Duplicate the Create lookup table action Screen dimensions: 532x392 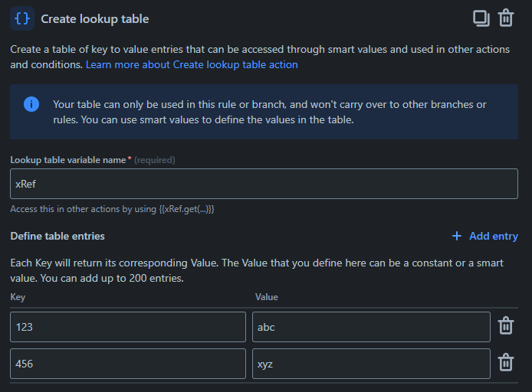point(481,18)
